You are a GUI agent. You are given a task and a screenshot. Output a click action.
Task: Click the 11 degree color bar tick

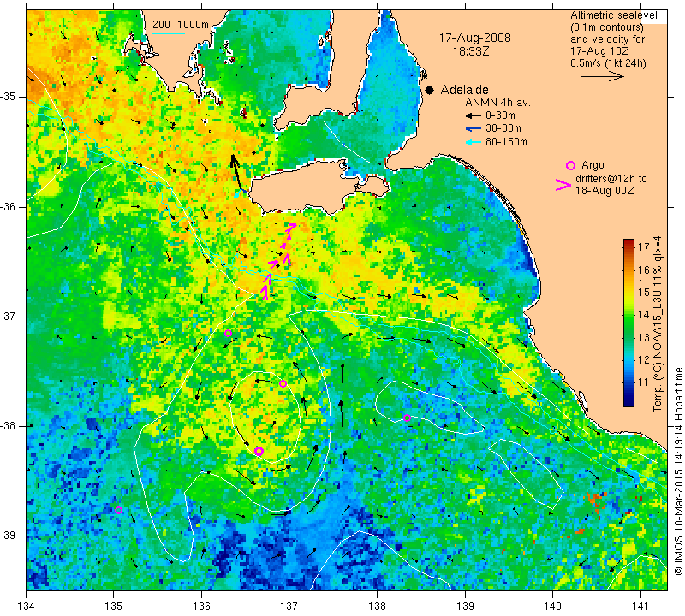(644, 382)
